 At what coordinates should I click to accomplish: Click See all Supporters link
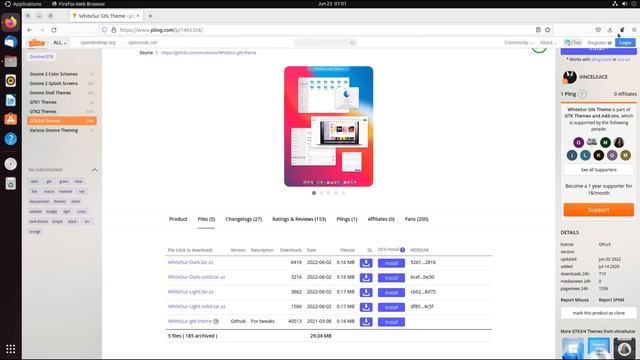point(598,170)
